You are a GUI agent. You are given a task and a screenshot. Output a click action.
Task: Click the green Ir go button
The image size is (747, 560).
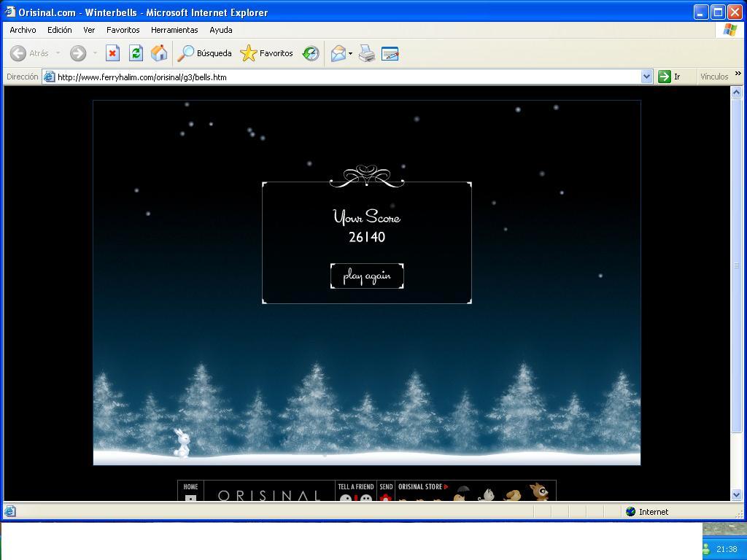point(669,77)
